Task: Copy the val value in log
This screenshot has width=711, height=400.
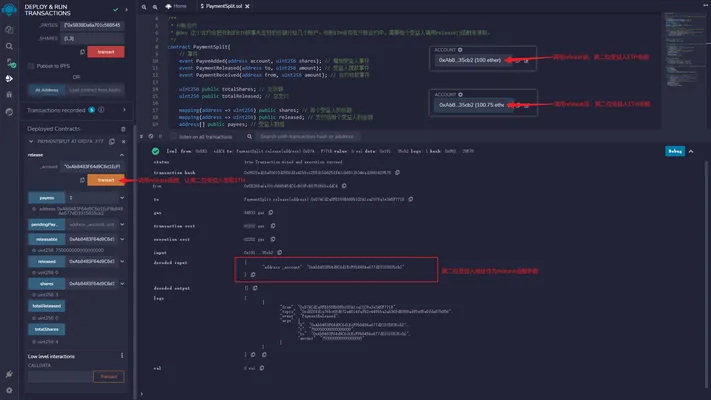Action: pos(262,368)
